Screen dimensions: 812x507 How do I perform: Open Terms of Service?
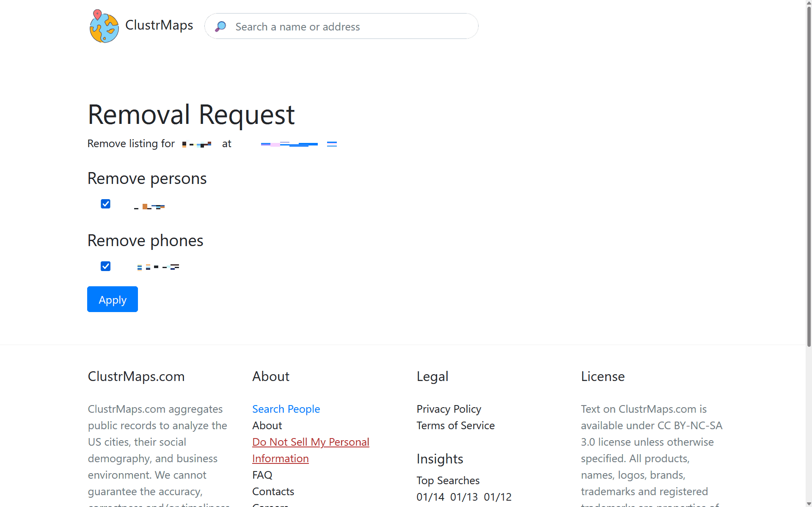click(x=455, y=425)
